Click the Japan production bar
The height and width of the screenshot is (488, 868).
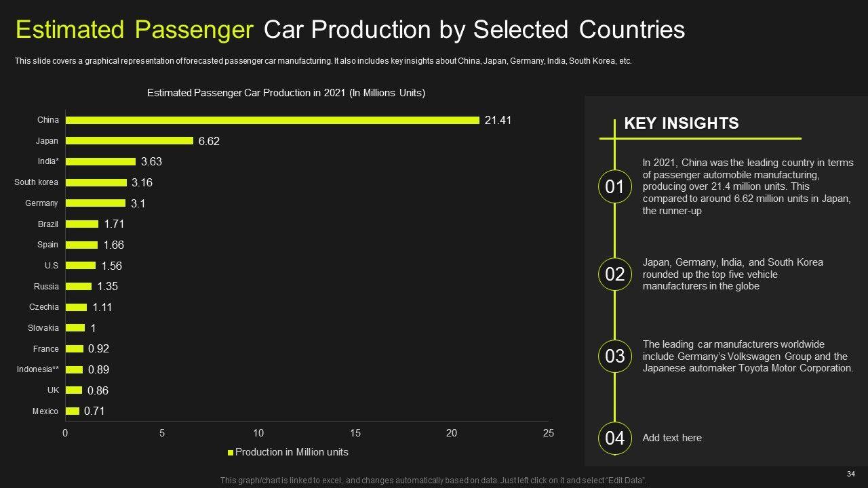[x=130, y=141]
